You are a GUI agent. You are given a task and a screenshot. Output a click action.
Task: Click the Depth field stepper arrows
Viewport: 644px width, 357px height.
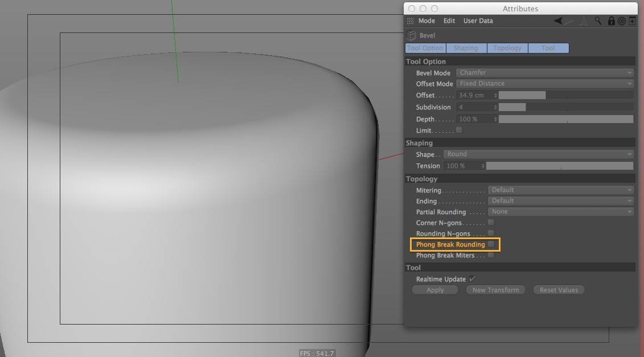[x=495, y=119]
